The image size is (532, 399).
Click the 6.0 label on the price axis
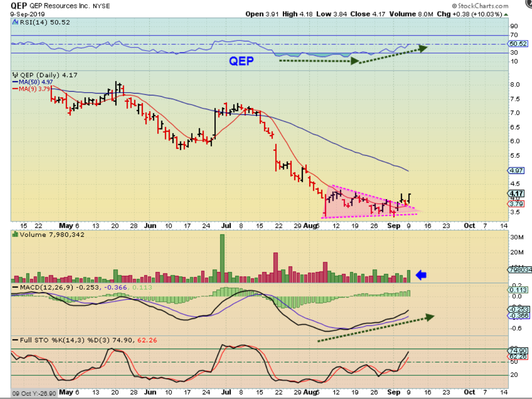click(515, 141)
